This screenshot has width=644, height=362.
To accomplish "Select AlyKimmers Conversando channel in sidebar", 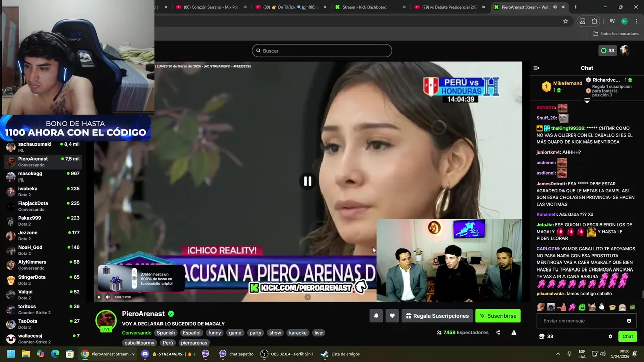I will point(43,265).
